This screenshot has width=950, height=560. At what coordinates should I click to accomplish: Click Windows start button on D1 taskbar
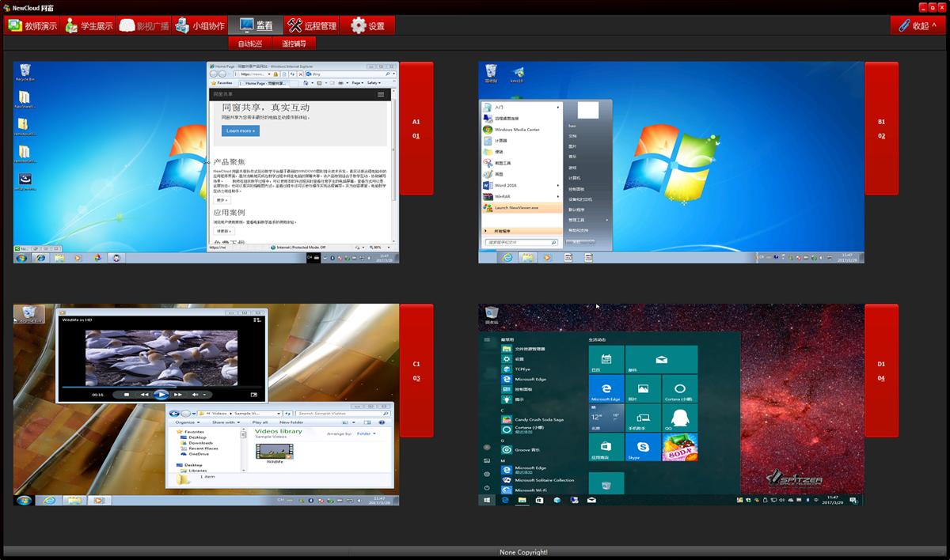[487, 500]
